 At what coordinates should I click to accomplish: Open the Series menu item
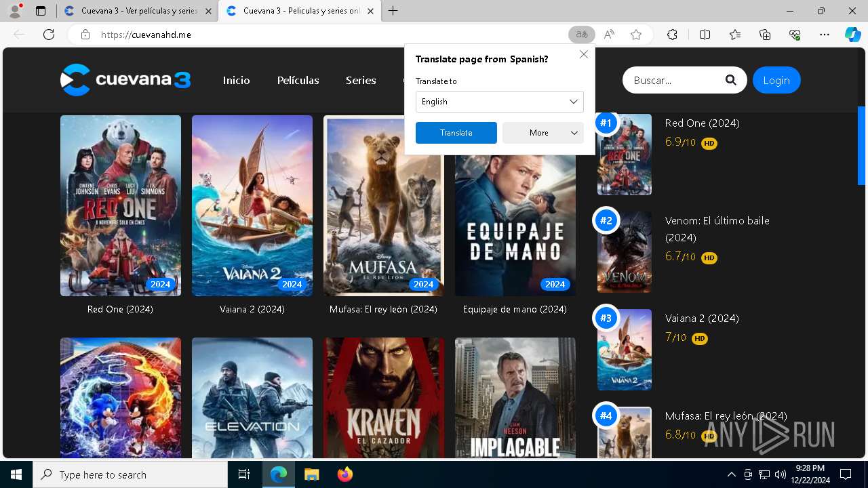[361, 80]
